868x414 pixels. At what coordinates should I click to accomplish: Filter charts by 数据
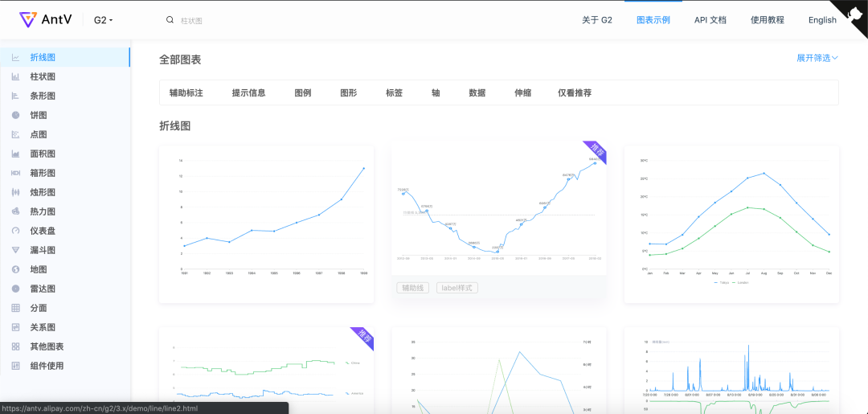point(477,93)
